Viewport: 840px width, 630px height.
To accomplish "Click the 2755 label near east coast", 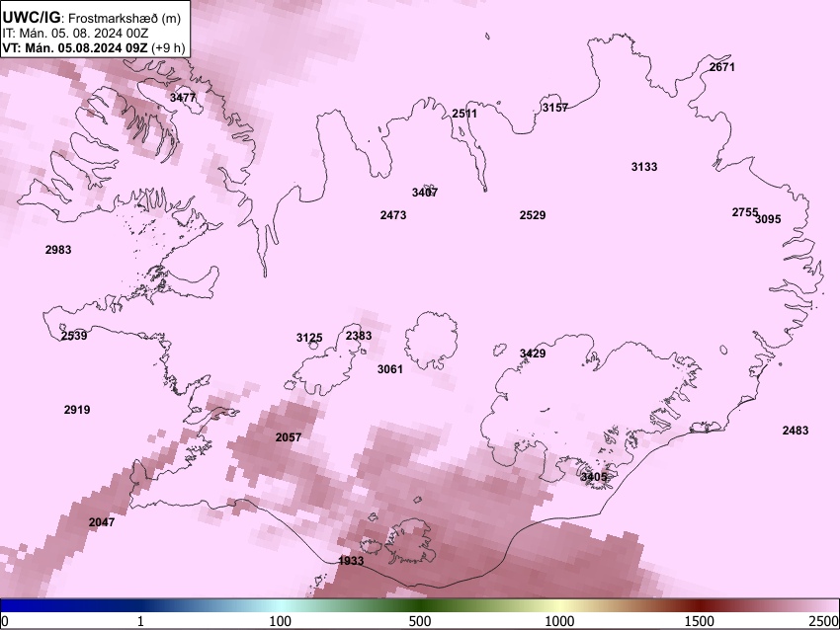I will (744, 212).
